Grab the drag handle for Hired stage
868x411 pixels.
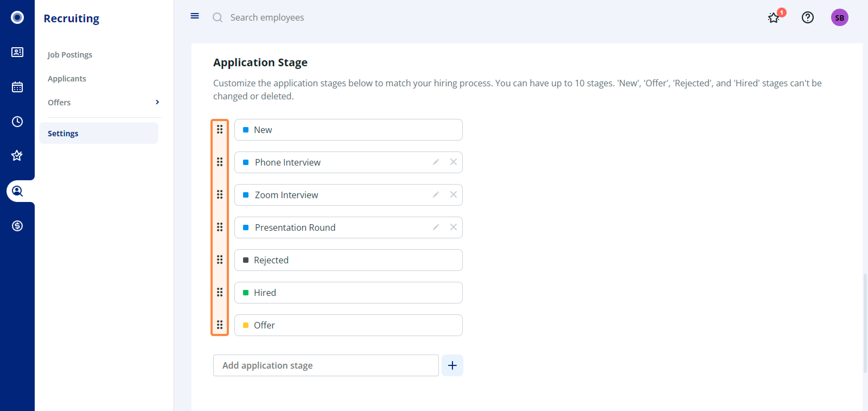[x=220, y=292]
